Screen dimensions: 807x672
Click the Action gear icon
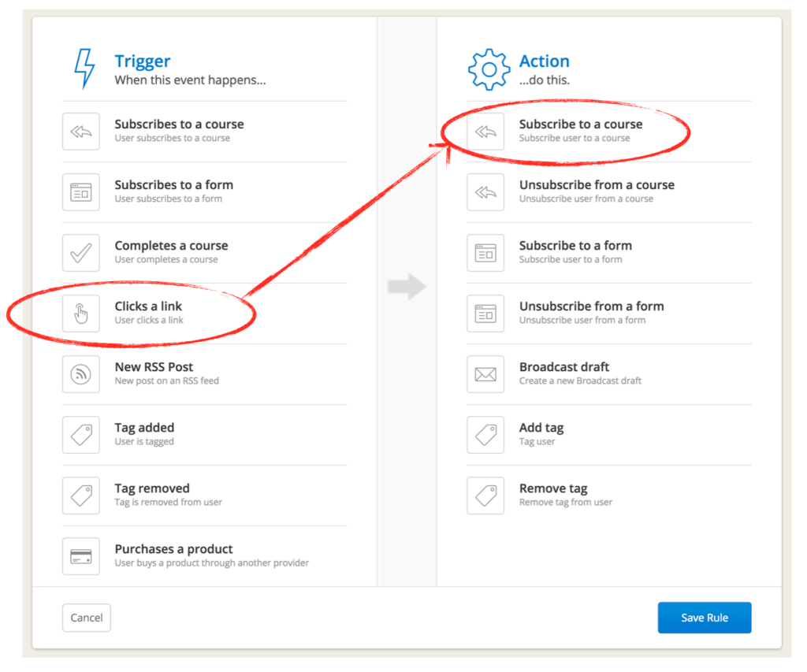point(489,70)
